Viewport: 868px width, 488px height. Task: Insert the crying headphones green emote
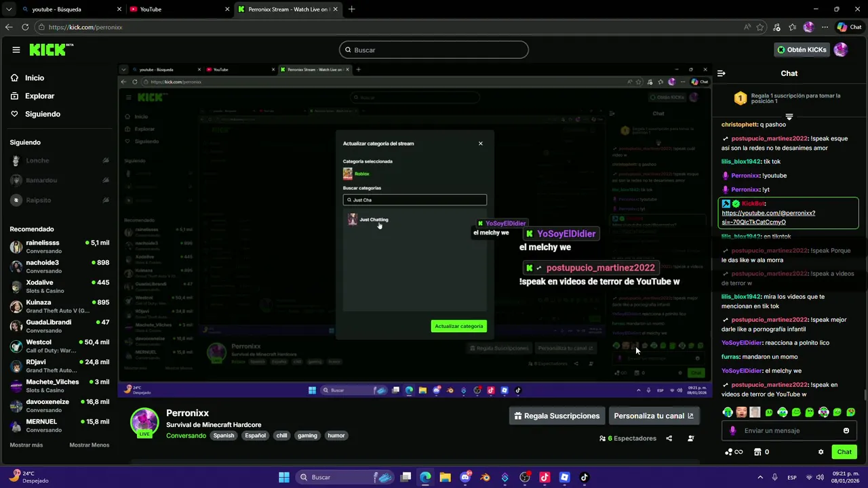pyautogui.click(x=728, y=412)
